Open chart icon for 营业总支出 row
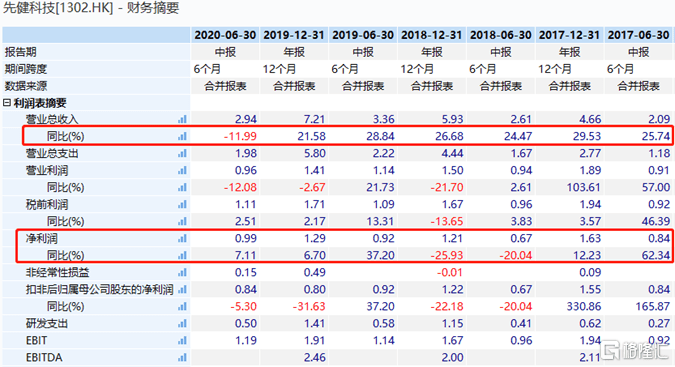The height and width of the screenshot is (367, 675). click(x=183, y=153)
